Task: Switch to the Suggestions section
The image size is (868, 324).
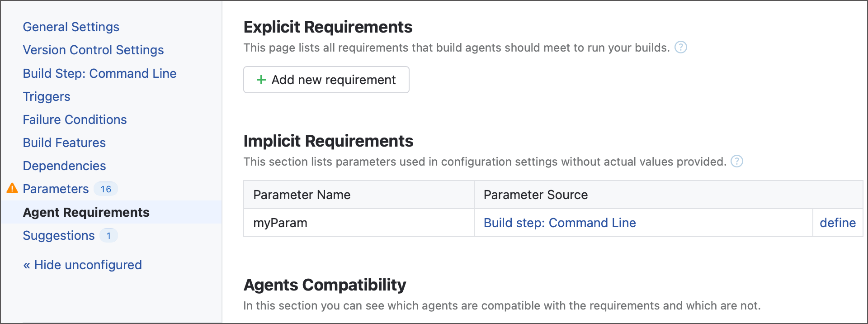Action: 58,235
